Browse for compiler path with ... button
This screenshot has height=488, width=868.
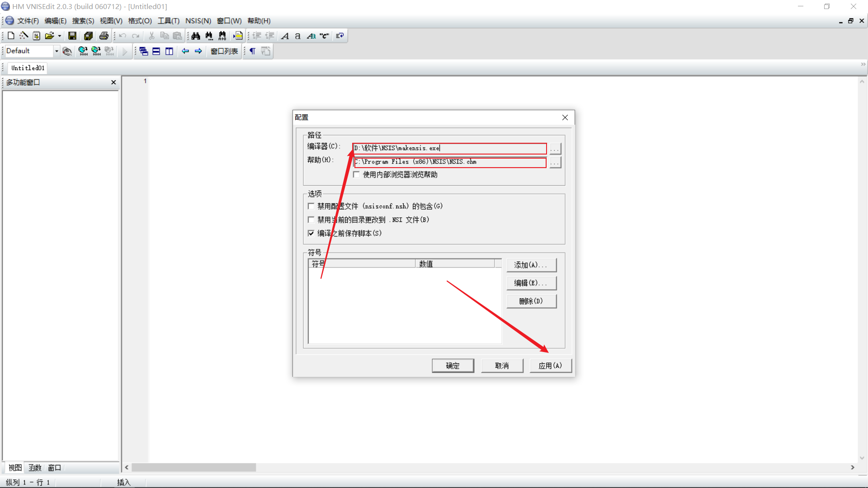click(x=555, y=149)
